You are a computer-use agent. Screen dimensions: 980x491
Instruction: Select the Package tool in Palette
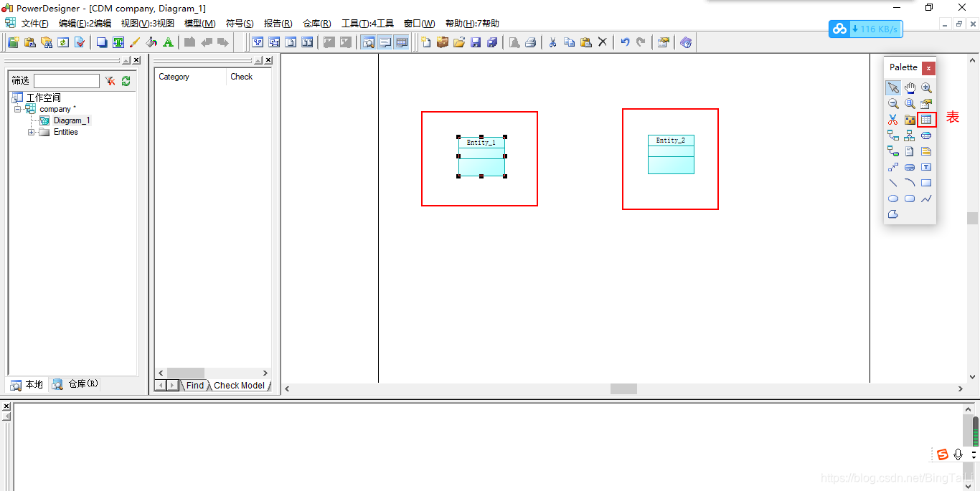pyautogui.click(x=910, y=120)
